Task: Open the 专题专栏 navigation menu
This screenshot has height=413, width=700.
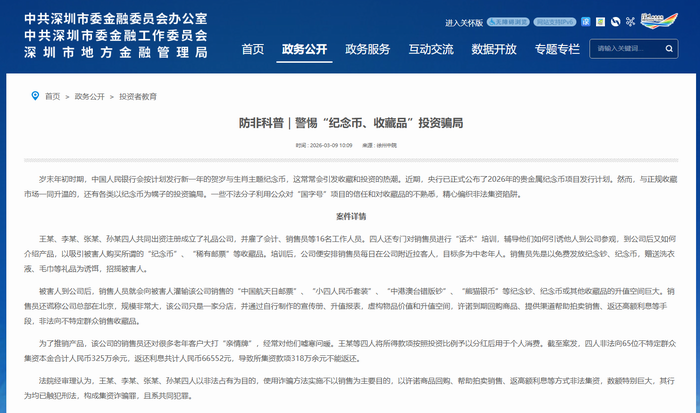Action: (557, 49)
